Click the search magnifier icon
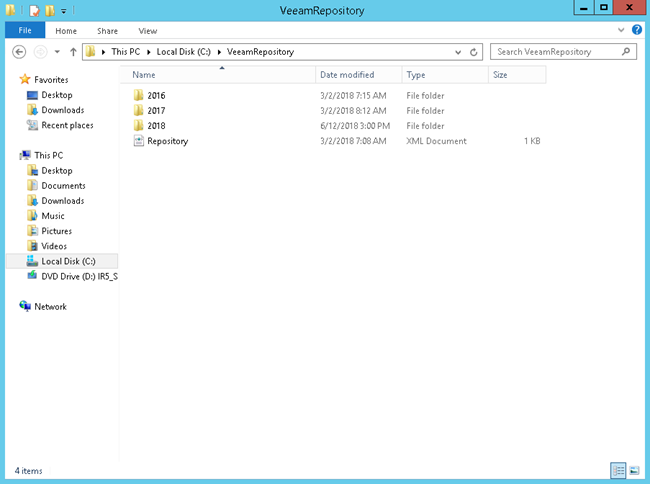This screenshot has height=484, width=650. (626, 51)
